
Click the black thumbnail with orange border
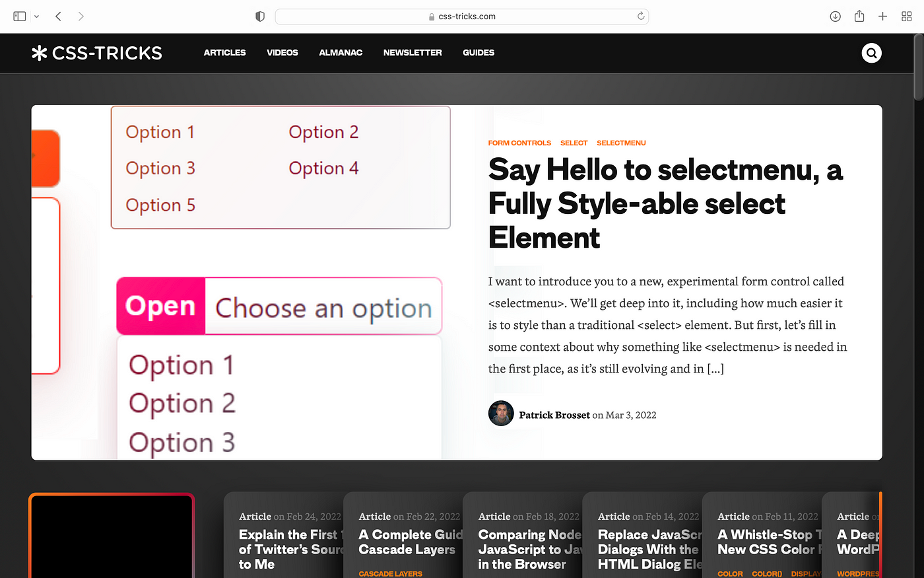pos(112,536)
